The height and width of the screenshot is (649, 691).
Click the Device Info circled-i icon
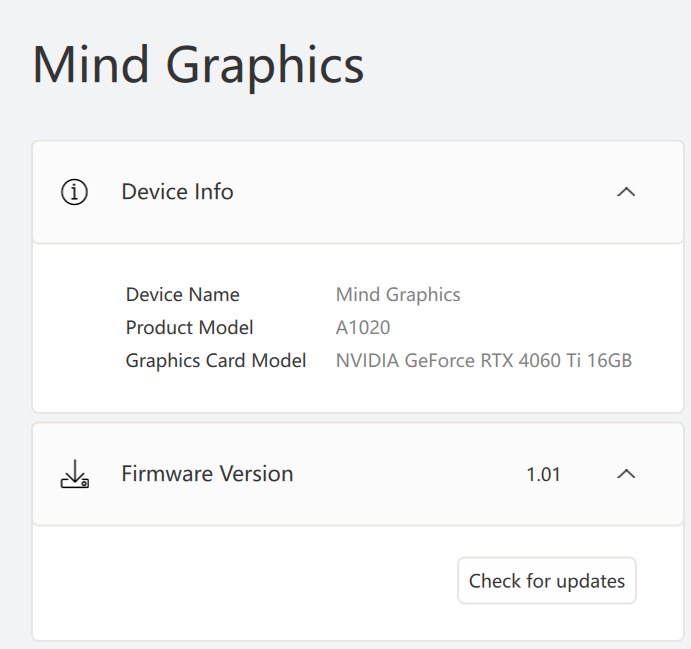75,192
